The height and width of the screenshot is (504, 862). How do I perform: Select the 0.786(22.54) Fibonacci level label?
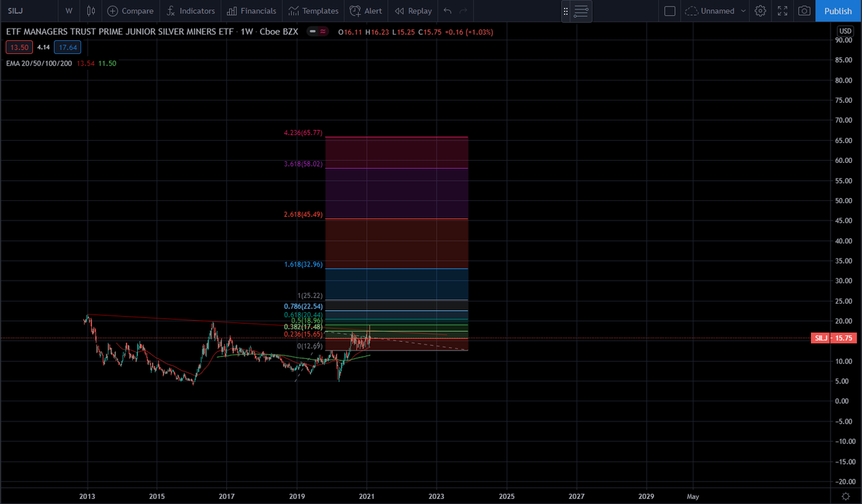(x=303, y=307)
